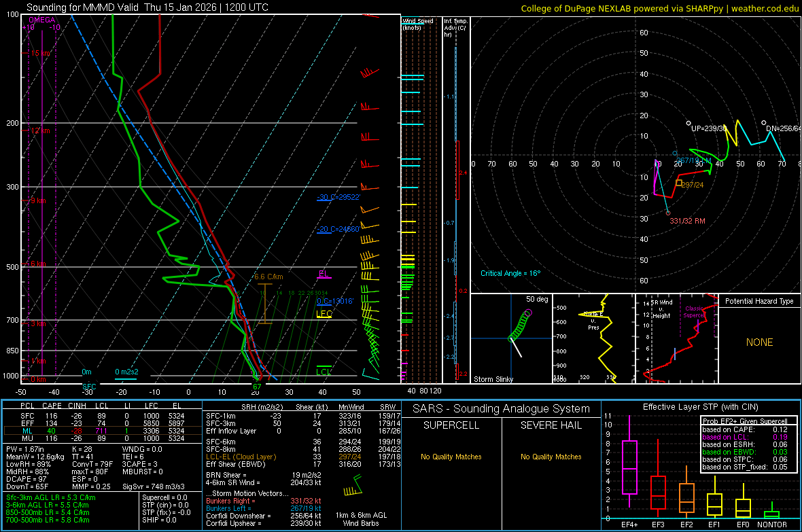This screenshot has width=802, height=532.
Task: Click the Potential Hazard Type header
Action: 760,301
